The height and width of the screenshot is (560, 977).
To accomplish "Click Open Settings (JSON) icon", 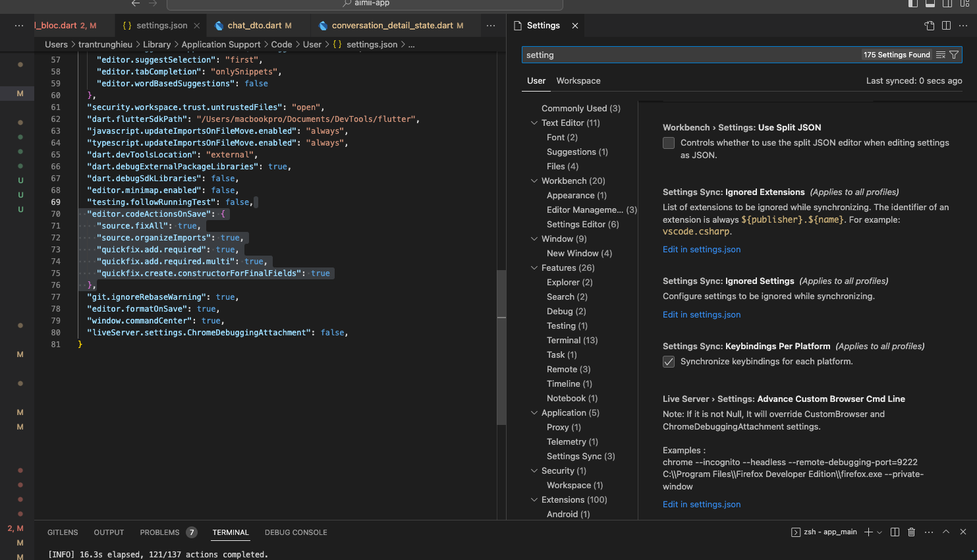I will [930, 26].
